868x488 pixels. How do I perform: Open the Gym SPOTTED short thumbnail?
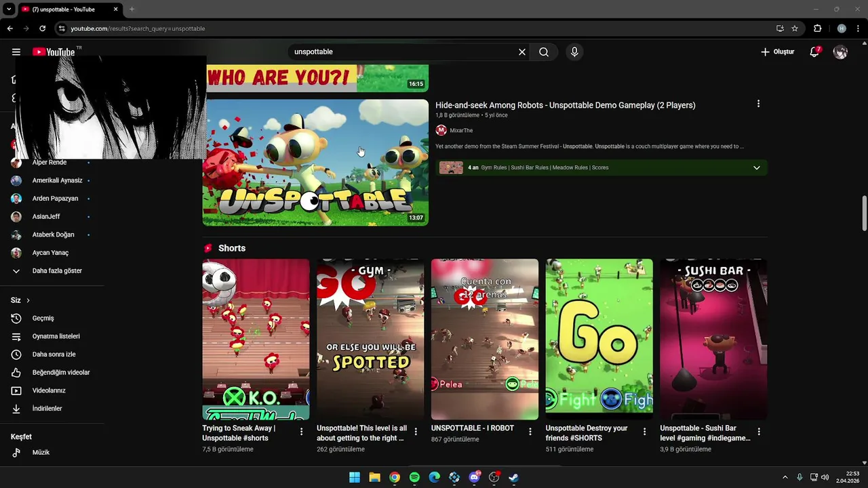pos(370,340)
